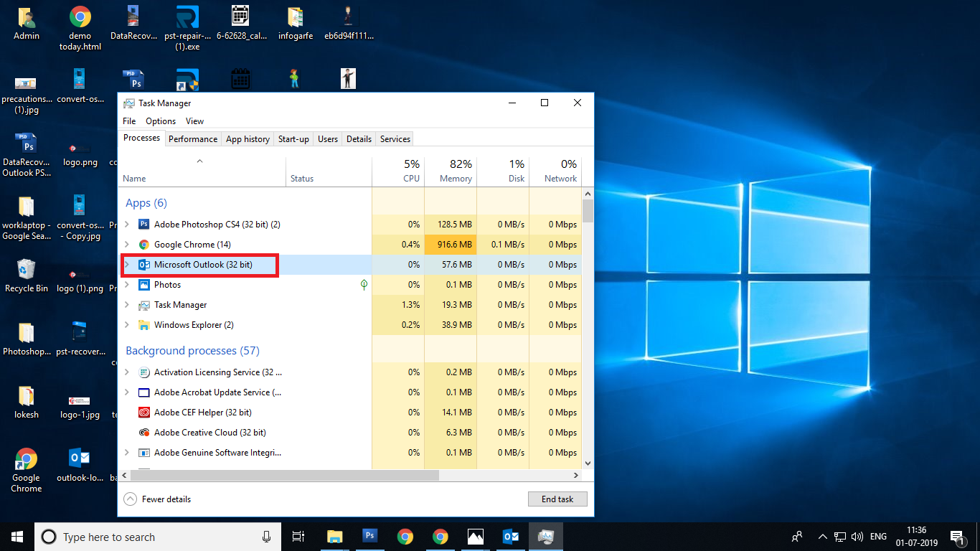Screen dimensions: 980x551
Task: Select the worklaptop - Google Sea... desktop folder
Action: (x=27, y=218)
